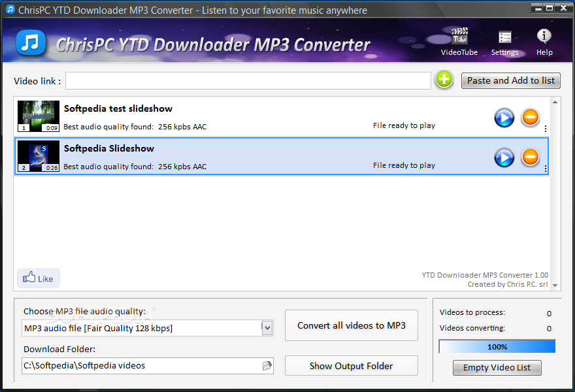Select Softpedia Slideshow thumbnail
The image size is (575, 392).
[39, 156]
